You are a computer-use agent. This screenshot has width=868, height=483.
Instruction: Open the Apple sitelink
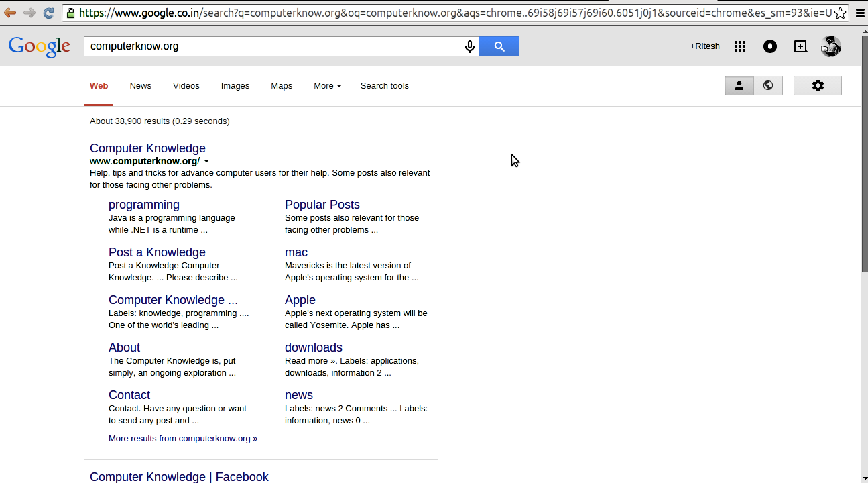pyautogui.click(x=300, y=300)
